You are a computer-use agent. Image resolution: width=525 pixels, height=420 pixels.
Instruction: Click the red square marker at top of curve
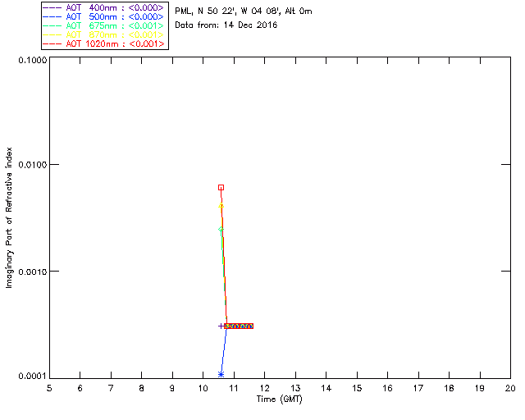point(221,188)
